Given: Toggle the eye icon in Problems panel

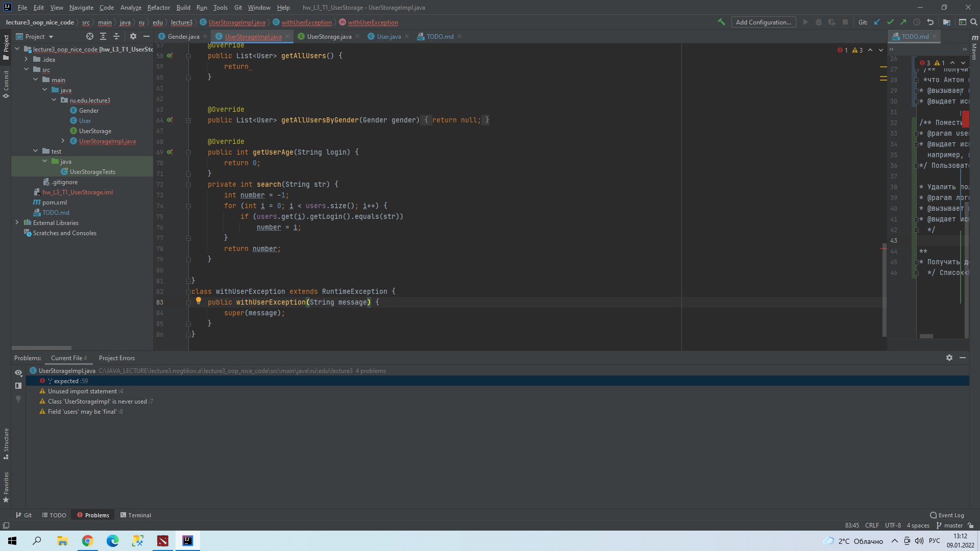Looking at the screenshot, I should 18,372.
